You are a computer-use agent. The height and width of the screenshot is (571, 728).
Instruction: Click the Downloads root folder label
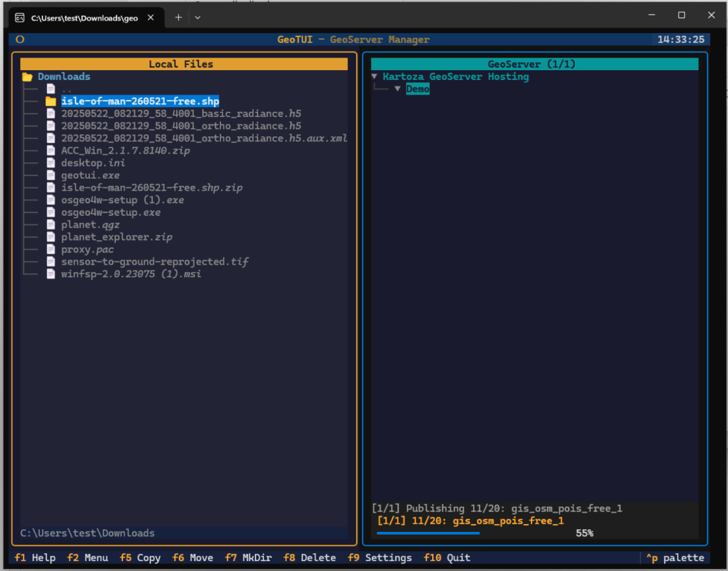click(64, 77)
